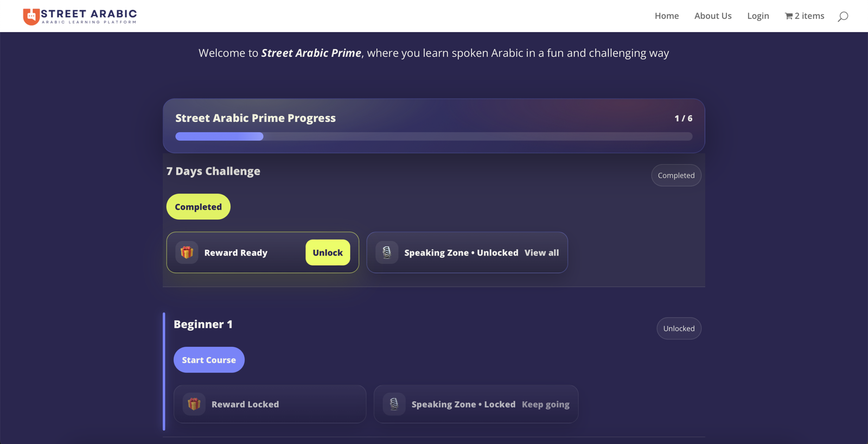
Task: Click the microphone icon in Speaking Zone Unlocked
Action: coord(386,252)
